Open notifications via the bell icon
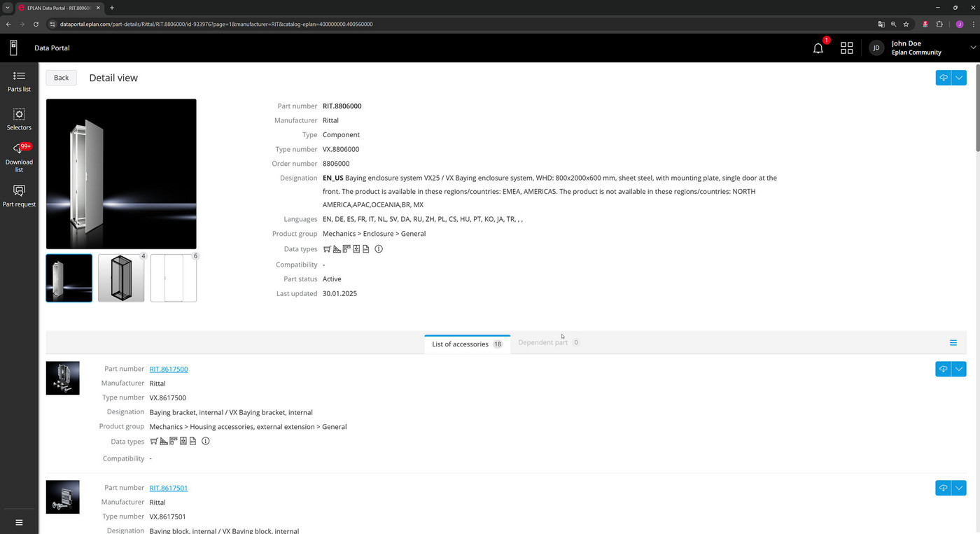Screen dimensions: 980x534 (x=818, y=48)
